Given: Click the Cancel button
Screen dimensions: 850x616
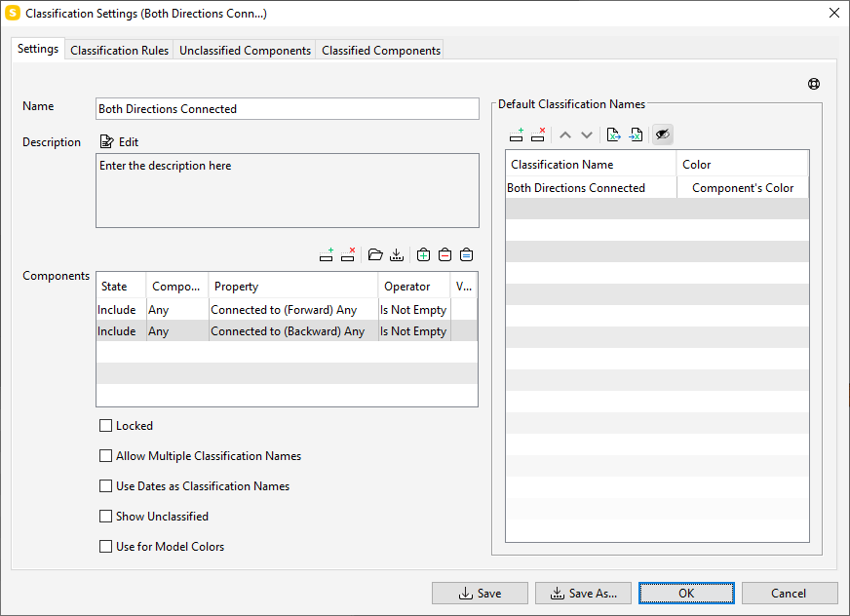Looking at the screenshot, I should (x=790, y=594).
